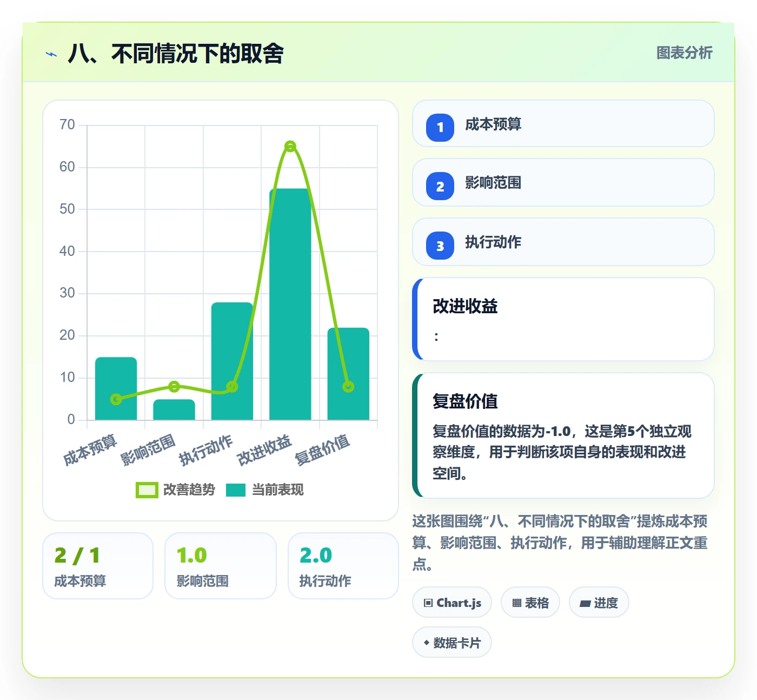757x700 pixels.
Task: Click the diamond icon in the 数据卡片 tag
Action: tap(427, 643)
